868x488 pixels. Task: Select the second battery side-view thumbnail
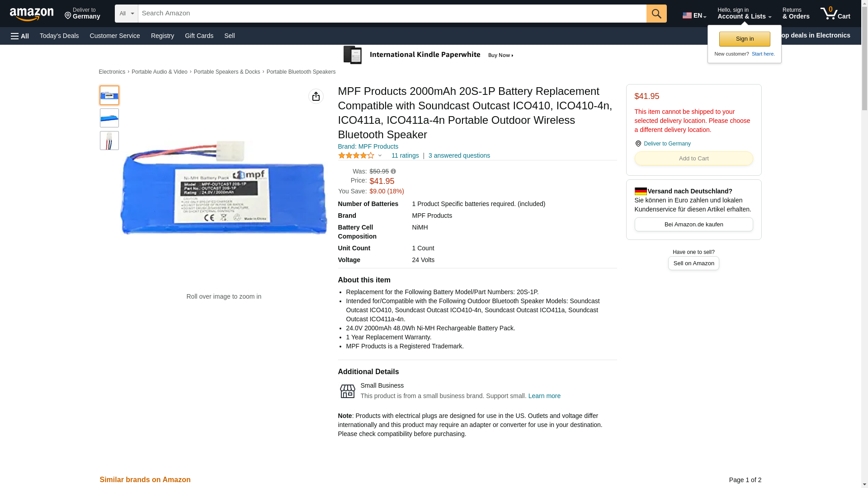pos(109,118)
